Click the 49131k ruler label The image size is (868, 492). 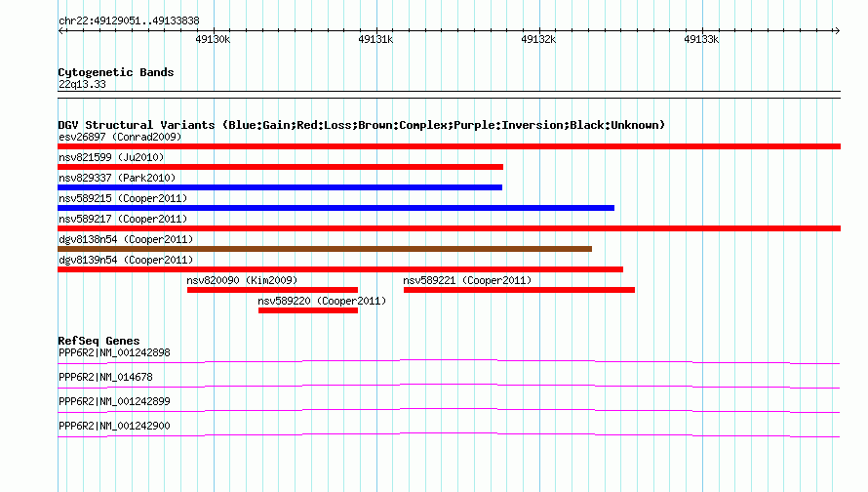coord(375,39)
